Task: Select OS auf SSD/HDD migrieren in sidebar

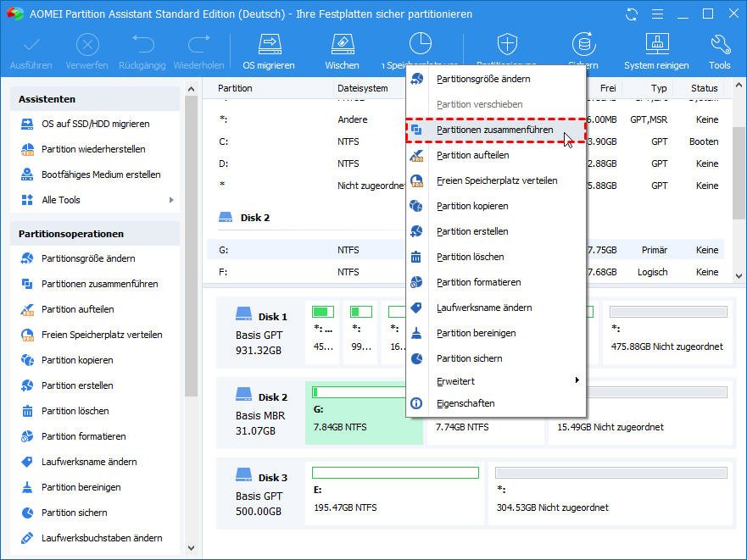Action: [x=95, y=124]
